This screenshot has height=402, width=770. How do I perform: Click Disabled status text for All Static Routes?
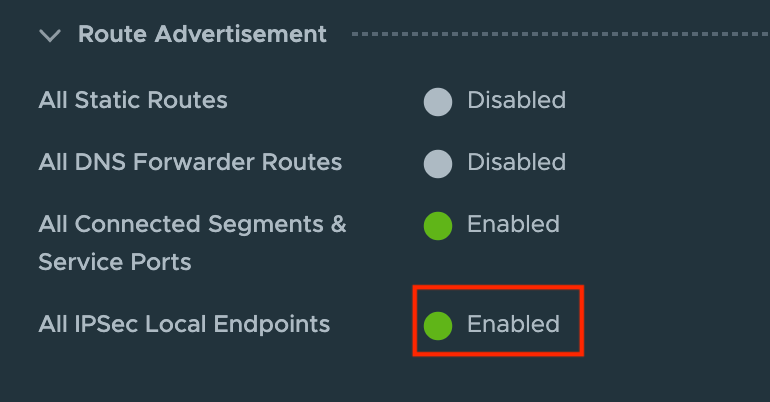coord(516,100)
